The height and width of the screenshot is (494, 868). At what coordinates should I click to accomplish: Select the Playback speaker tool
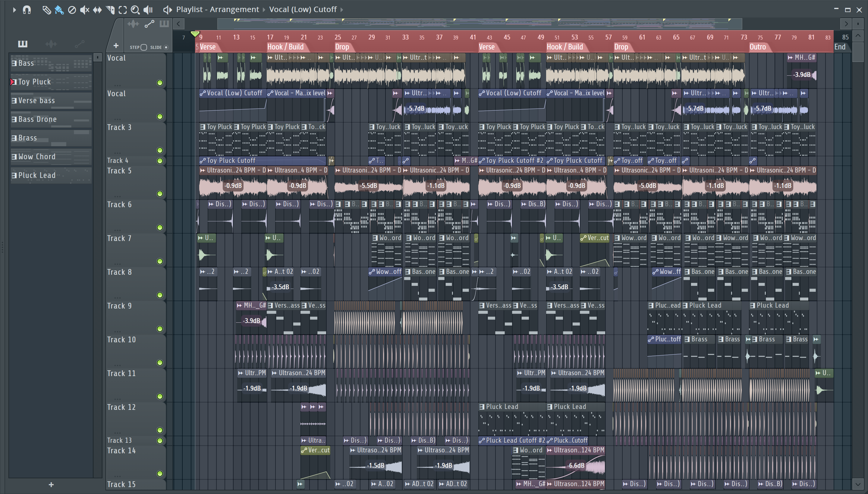[x=148, y=10]
